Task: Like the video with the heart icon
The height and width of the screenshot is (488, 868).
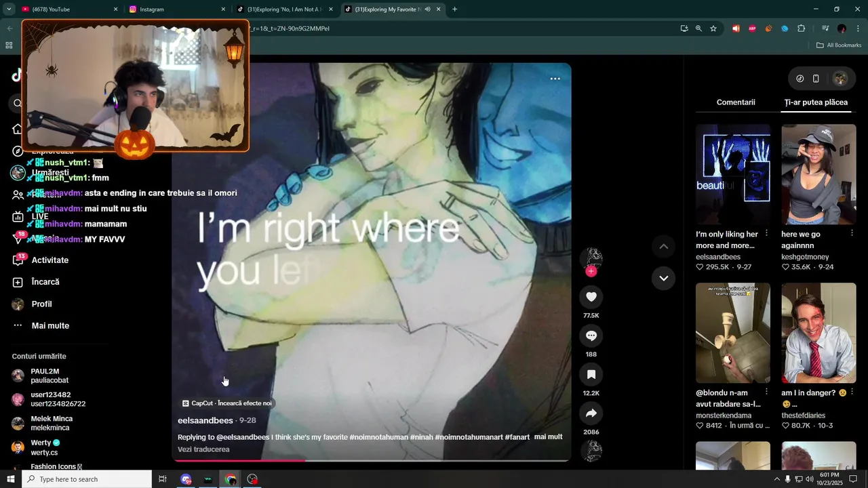Action: pyautogui.click(x=591, y=297)
